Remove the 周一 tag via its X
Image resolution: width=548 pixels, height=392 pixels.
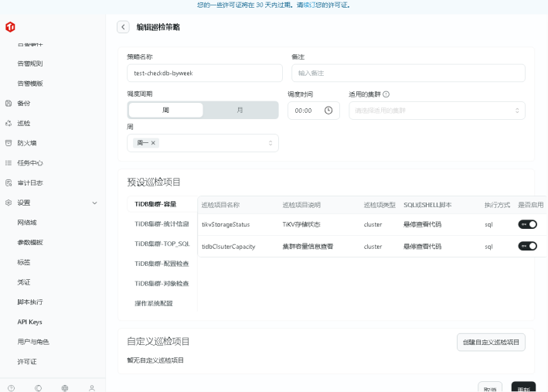tap(153, 143)
